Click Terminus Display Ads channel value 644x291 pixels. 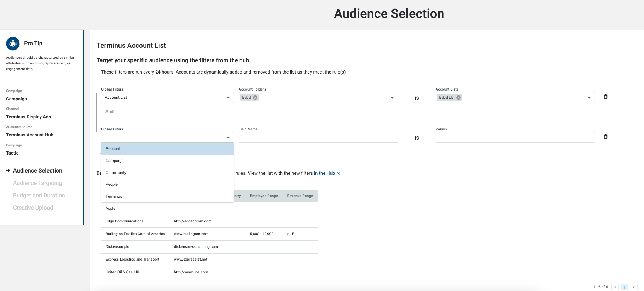pos(28,117)
